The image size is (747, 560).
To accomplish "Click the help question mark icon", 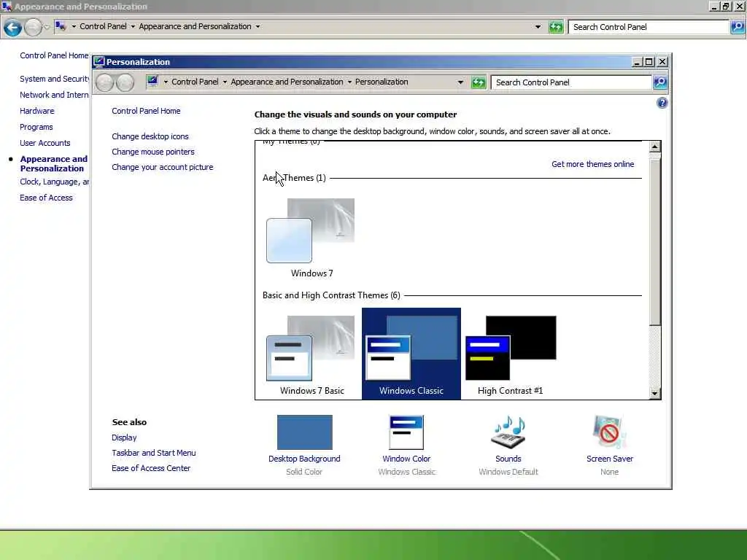I will pos(662,103).
